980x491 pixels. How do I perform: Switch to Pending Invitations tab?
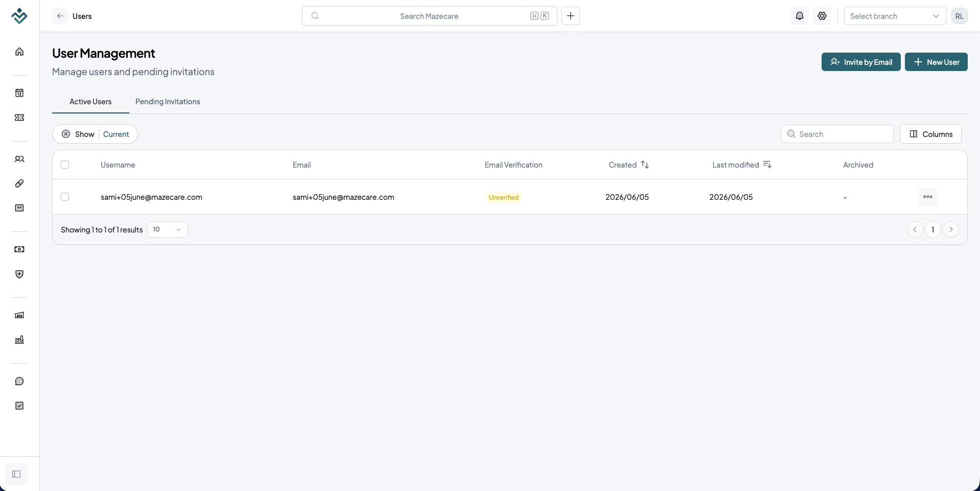(168, 102)
